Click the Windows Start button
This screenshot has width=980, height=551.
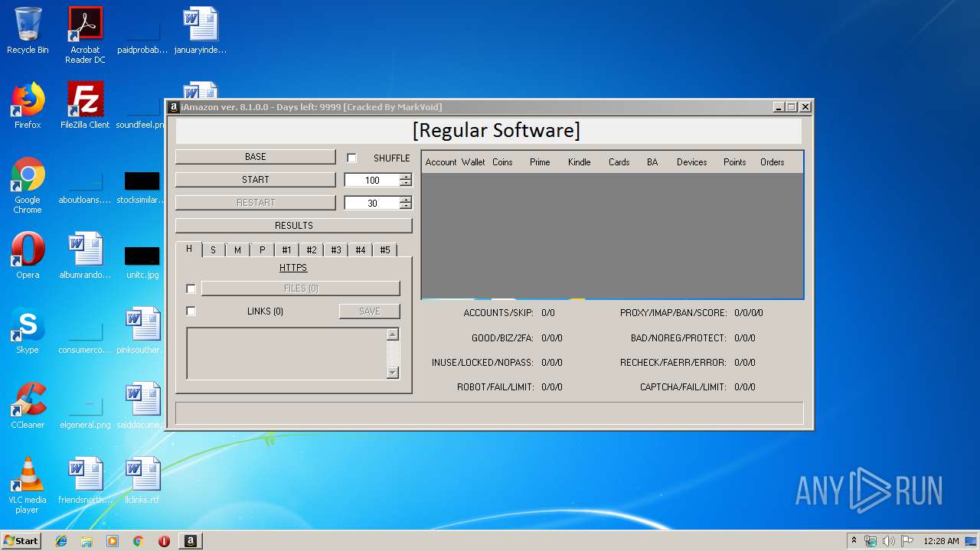21,541
